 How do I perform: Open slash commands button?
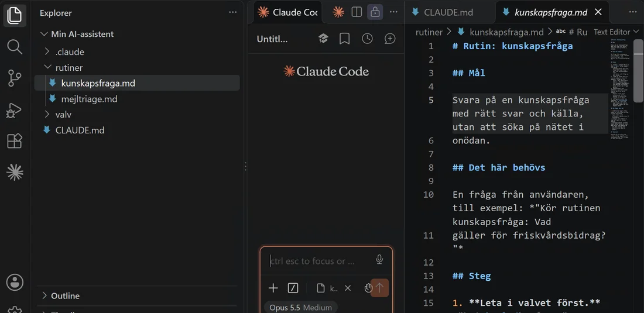(x=293, y=288)
